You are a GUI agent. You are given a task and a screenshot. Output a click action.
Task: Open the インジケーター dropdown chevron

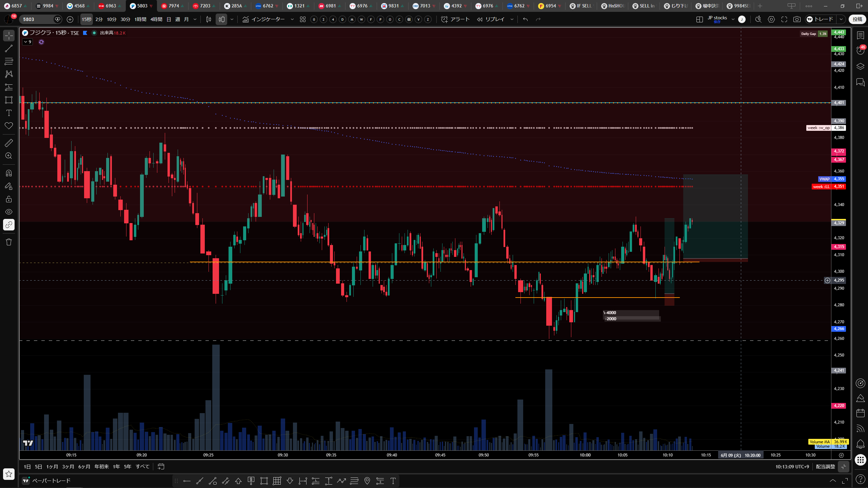[x=292, y=19]
